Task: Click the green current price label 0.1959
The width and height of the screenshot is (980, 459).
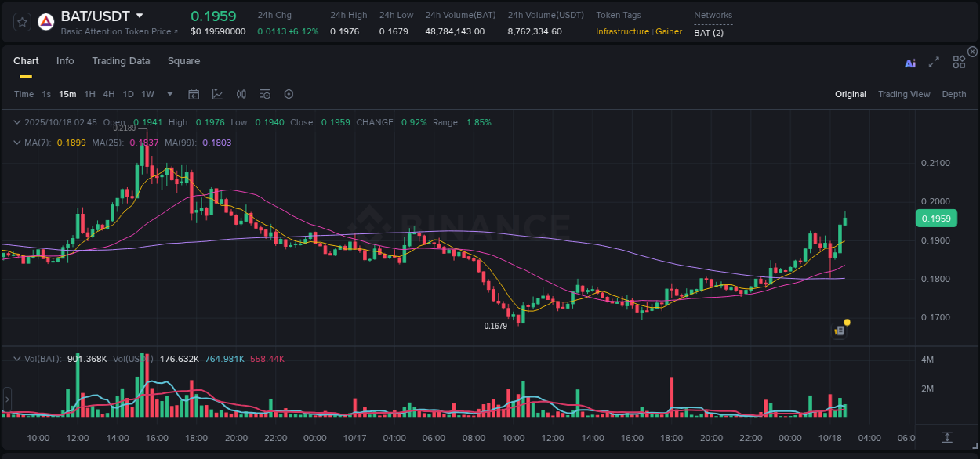Action: pyautogui.click(x=936, y=218)
